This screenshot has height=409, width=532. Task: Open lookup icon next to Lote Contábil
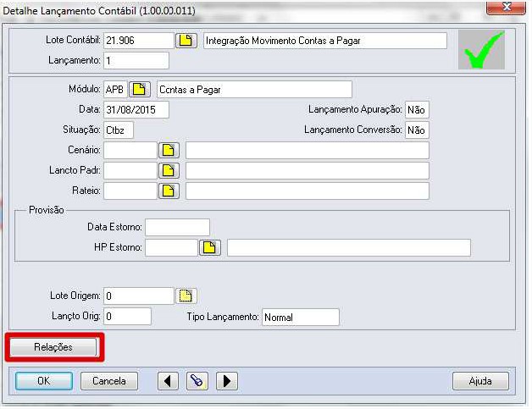point(186,41)
